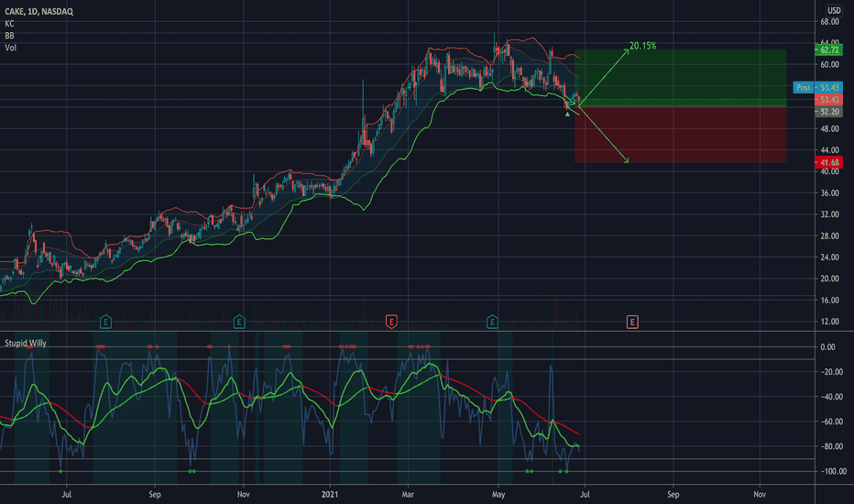Select the BB indicator label
854x504 pixels.
pos(9,36)
